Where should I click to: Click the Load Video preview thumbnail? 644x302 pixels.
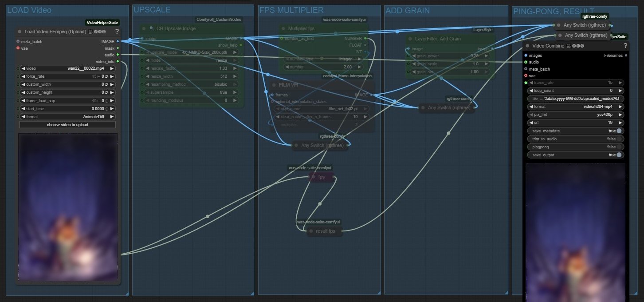tap(68, 207)
